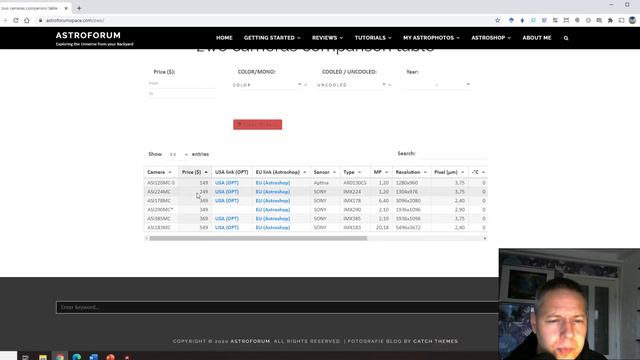Screen dimensions: 640x360
Task: Open the COLOR/MONO dropdown
Action: pyautogui.click(x=269, y=85)
